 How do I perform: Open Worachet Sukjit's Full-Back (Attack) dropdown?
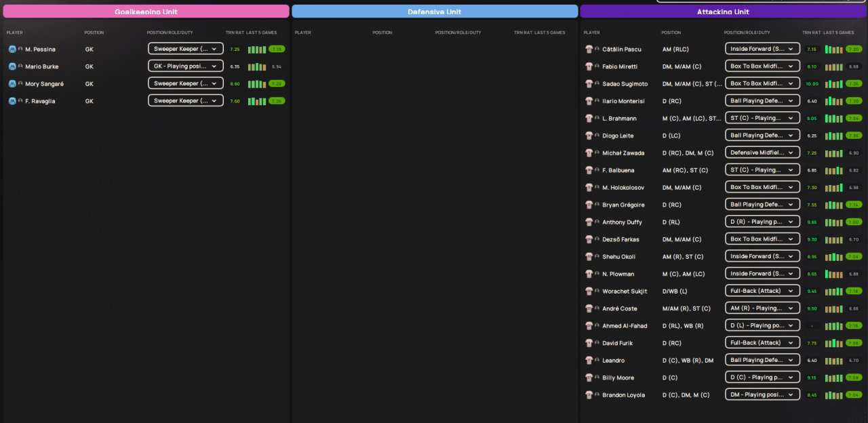pyautogui.click(x=762, y=291)
